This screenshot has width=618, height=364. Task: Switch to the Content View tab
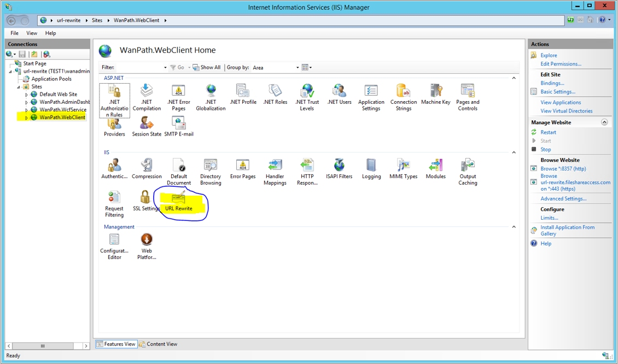(x=158, y=344)
